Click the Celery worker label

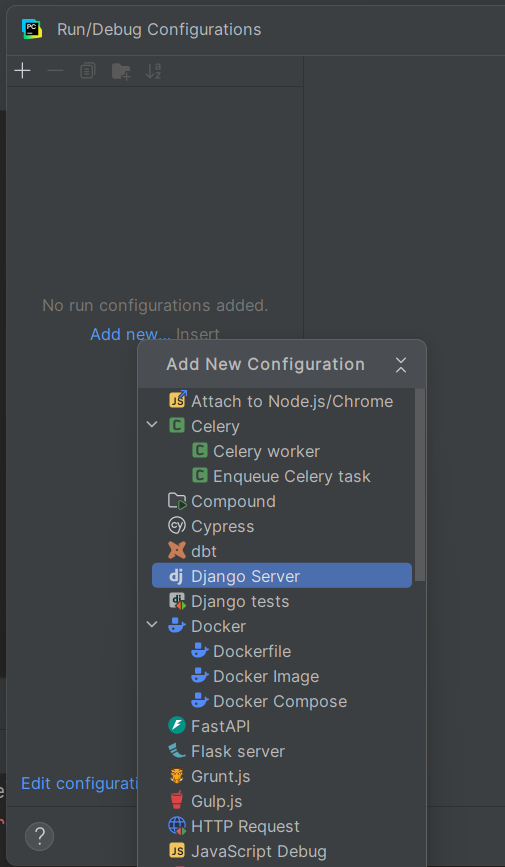click(x=267, y=451)
